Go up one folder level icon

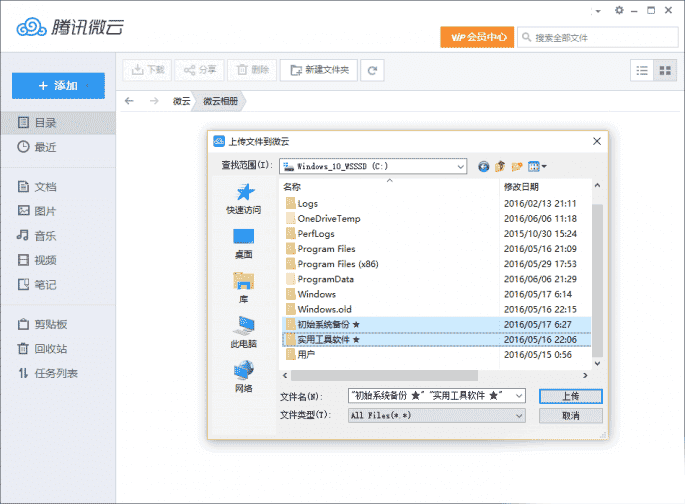(x=500, y=166)
